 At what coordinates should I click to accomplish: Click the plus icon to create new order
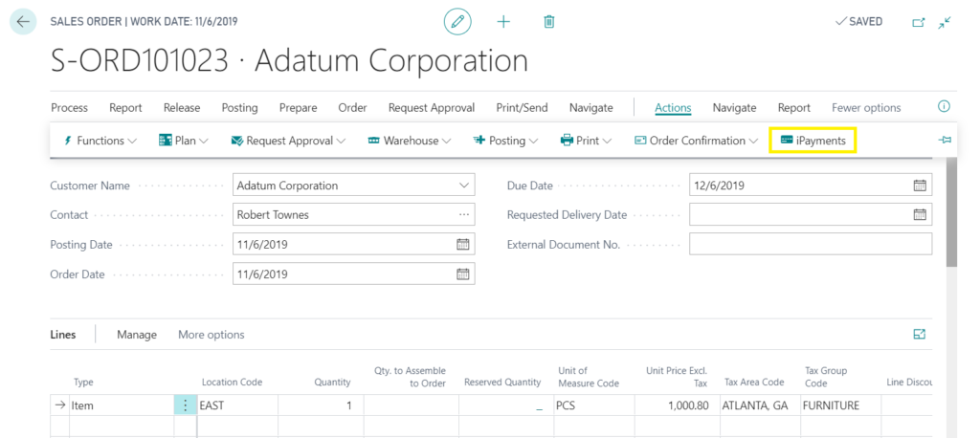pyautogui.click(x=503, y=21)
